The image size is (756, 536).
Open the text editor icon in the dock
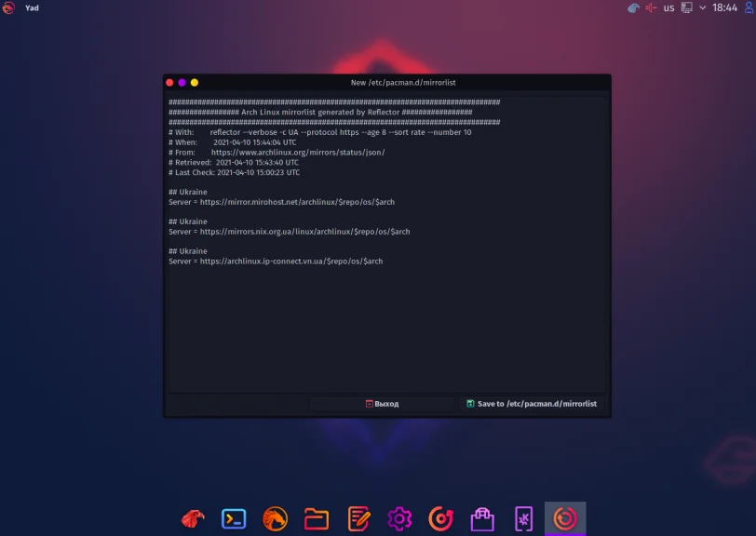[358, 518]
